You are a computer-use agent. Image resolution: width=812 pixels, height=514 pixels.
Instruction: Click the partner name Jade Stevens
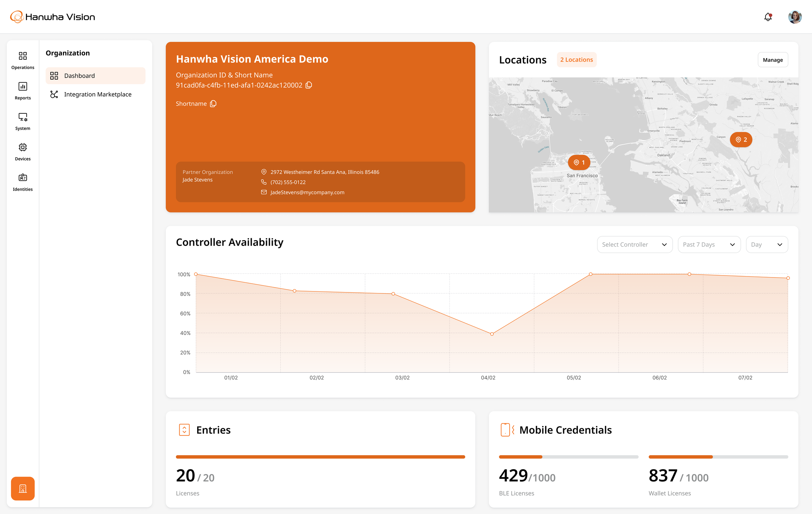coord(197,180)
